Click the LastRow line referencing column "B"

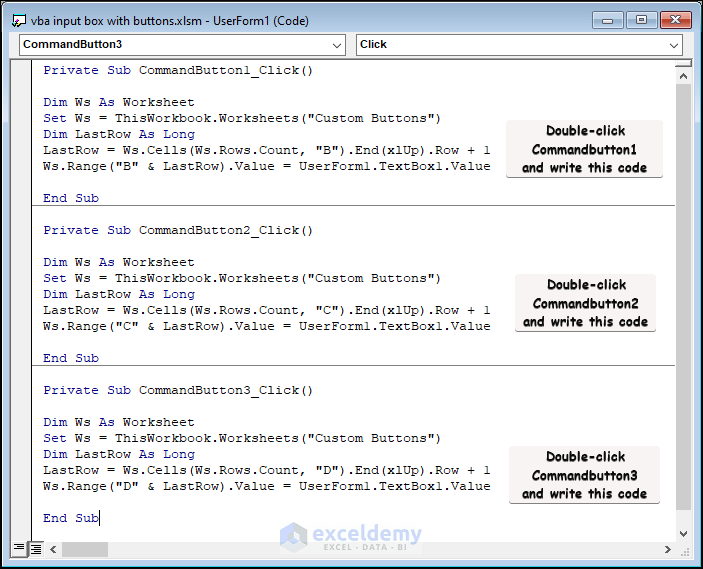point(267,150)
